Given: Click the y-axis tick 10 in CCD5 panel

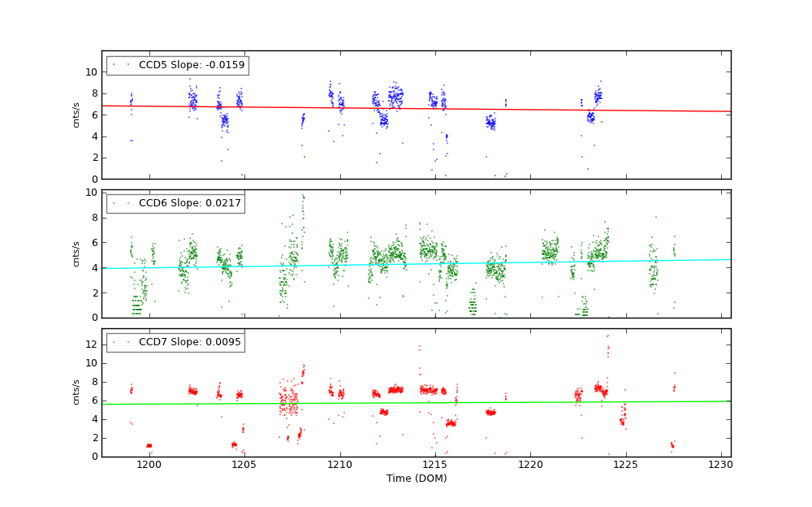Looking at the screenshot, I should pyautogui.click(x=92, y=72).
